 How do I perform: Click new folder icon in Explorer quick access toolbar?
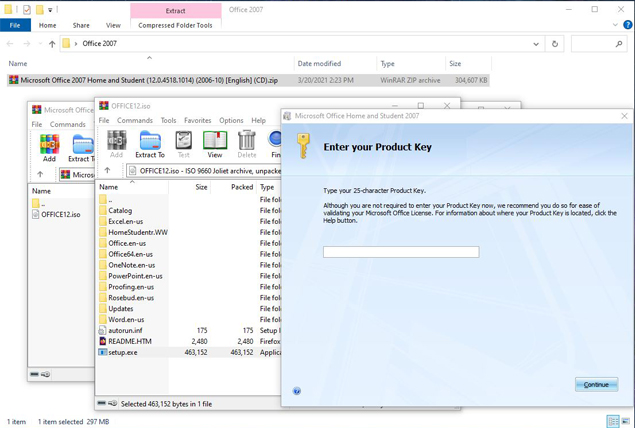pyautogui.click(x=40, y=9)
